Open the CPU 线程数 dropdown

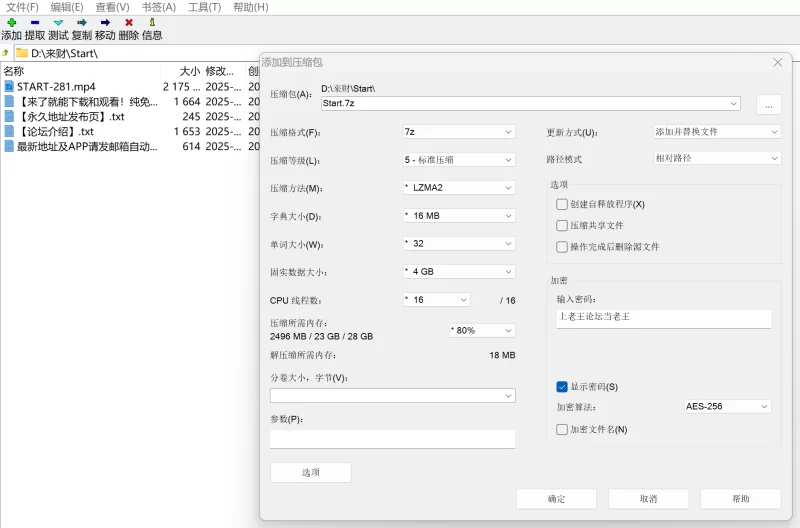click(x=437, y=299)
